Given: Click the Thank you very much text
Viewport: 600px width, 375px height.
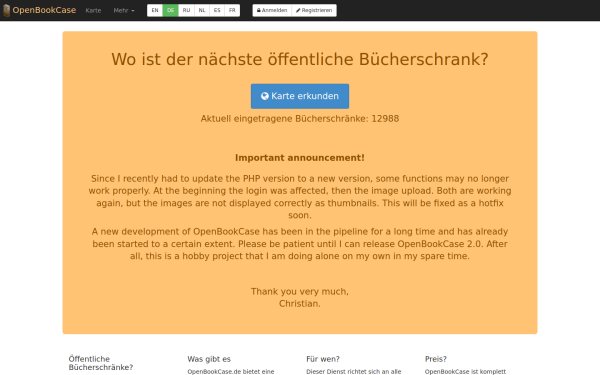Looking at the screenshot, I should (300, 292).
